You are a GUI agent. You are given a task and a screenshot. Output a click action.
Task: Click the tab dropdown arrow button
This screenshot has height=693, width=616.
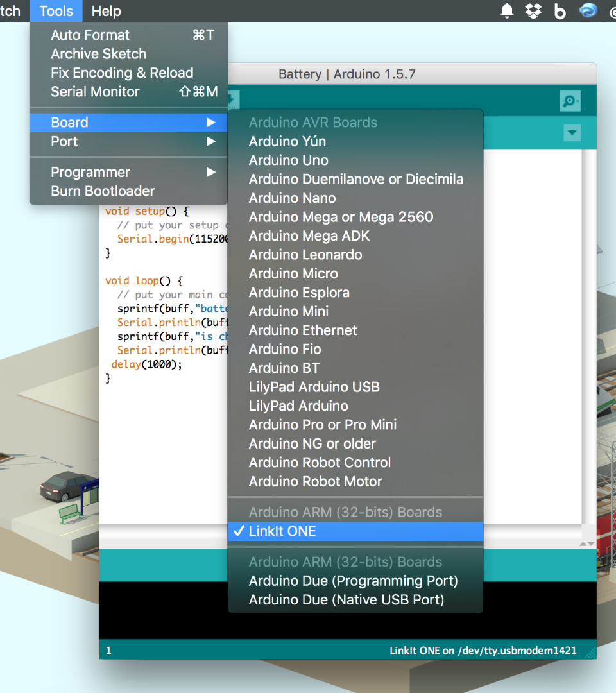pos(572,133)
